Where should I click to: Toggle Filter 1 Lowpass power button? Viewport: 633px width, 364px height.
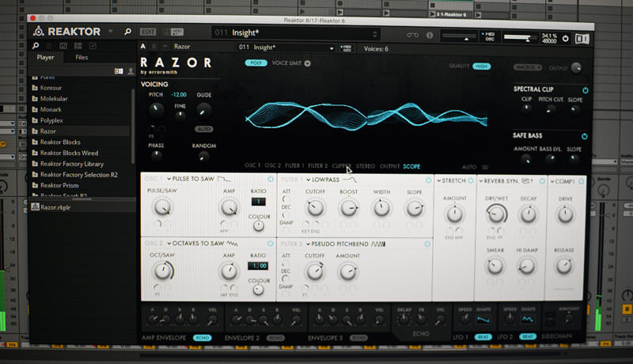tap(428, 180)
